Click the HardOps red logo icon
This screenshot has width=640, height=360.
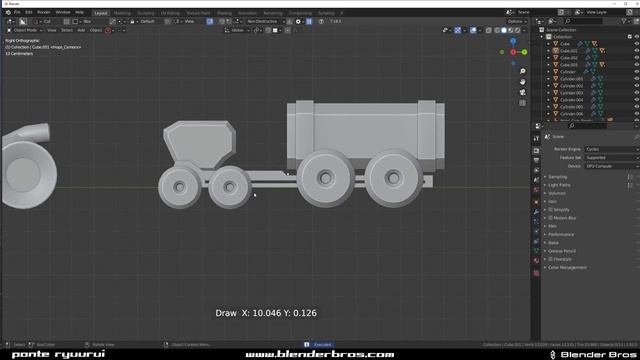click(x=108, y=30)
